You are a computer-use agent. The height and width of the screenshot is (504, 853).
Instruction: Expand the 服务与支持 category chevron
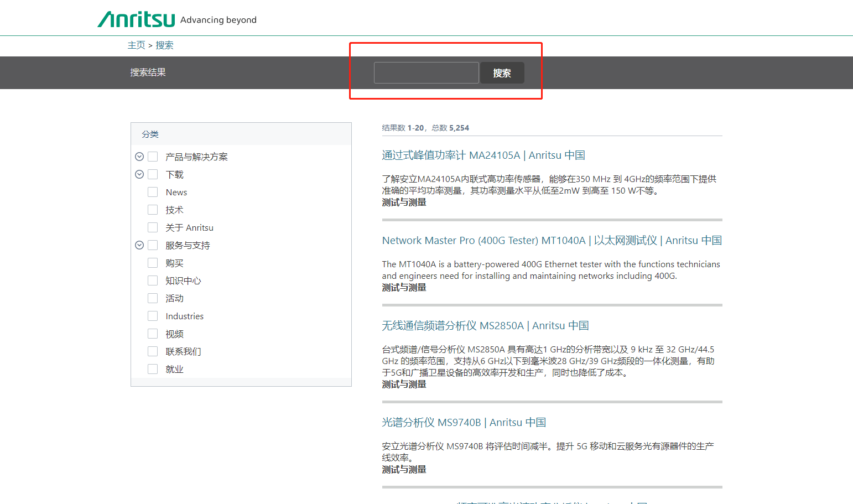[139, 245]
